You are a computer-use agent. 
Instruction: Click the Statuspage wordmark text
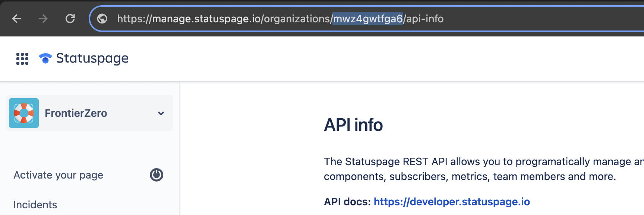pos(92,58)
